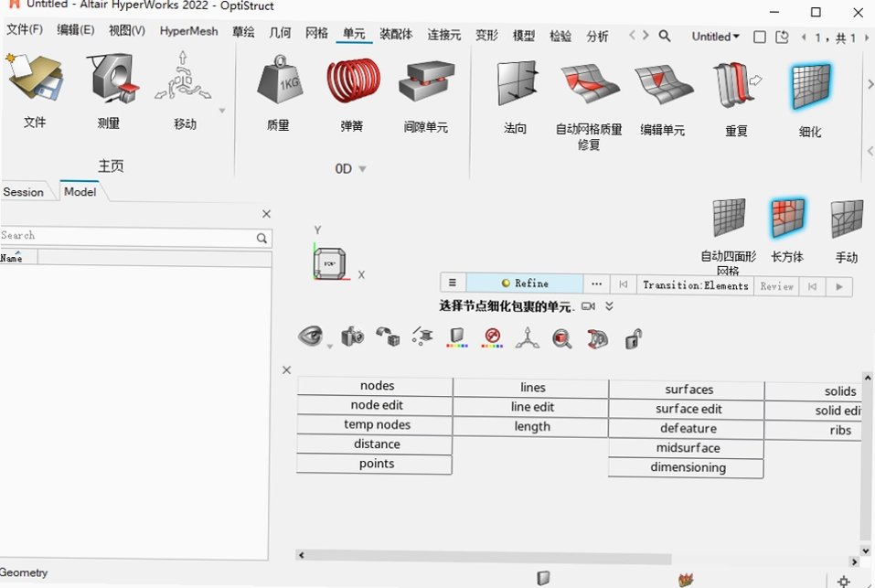Screen dimensions: 875x588
Task: Click the shaded cube display icon
Action: [x=457, y=337]
